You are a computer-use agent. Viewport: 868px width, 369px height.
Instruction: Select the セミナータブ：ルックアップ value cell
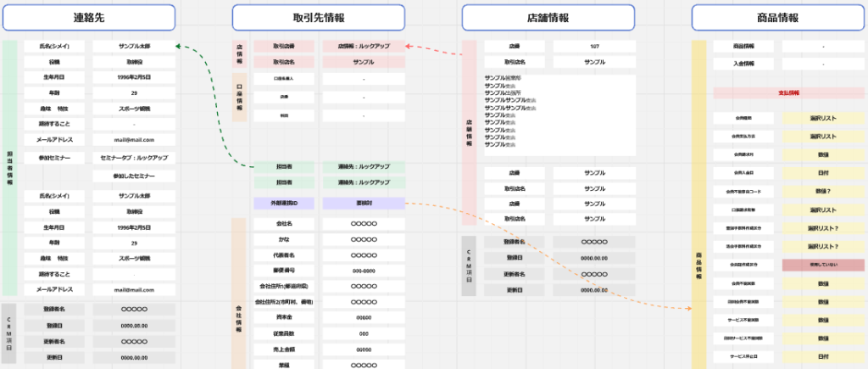[x=134, y=158]
